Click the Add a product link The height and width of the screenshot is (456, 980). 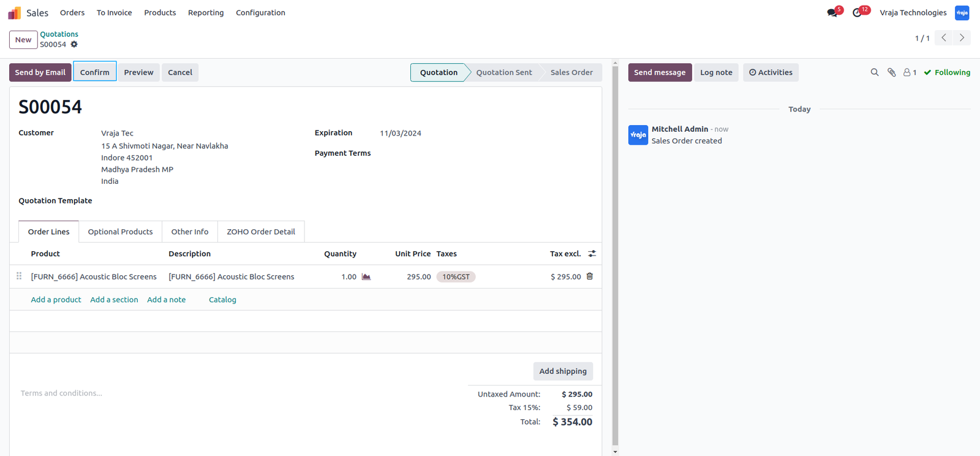(56, 300)
